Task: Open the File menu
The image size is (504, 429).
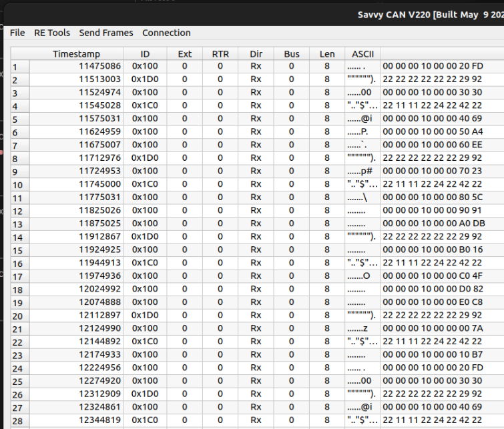Action: pyautogui.click(x=17, y=33)
